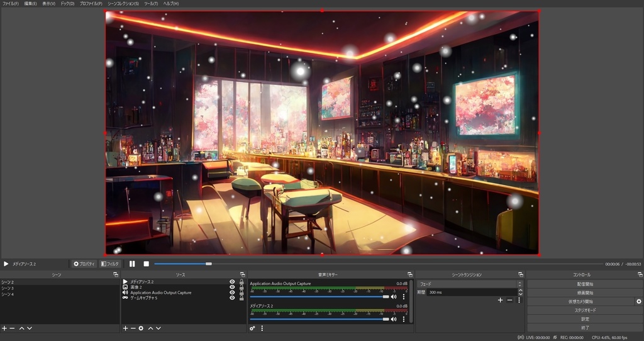Remove the selected scene with minus icon
The width and height of the screenshot is (644, 341).
pos(12,328)
